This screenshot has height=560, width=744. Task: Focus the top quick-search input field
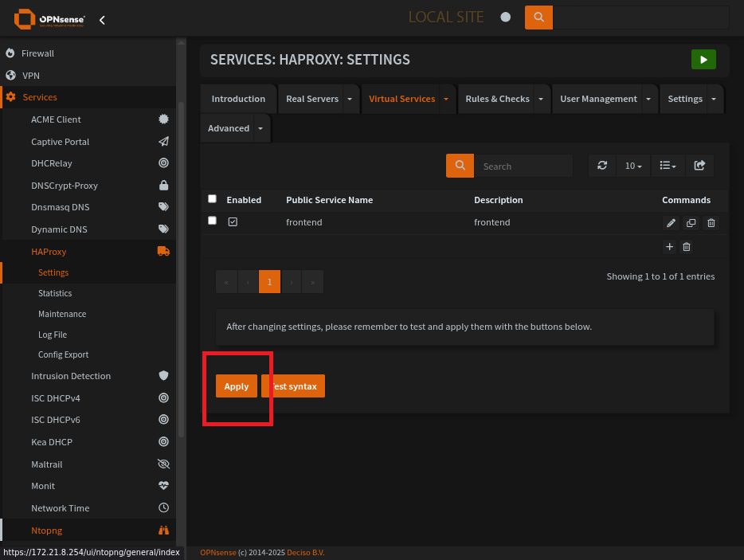coord(640,18)
